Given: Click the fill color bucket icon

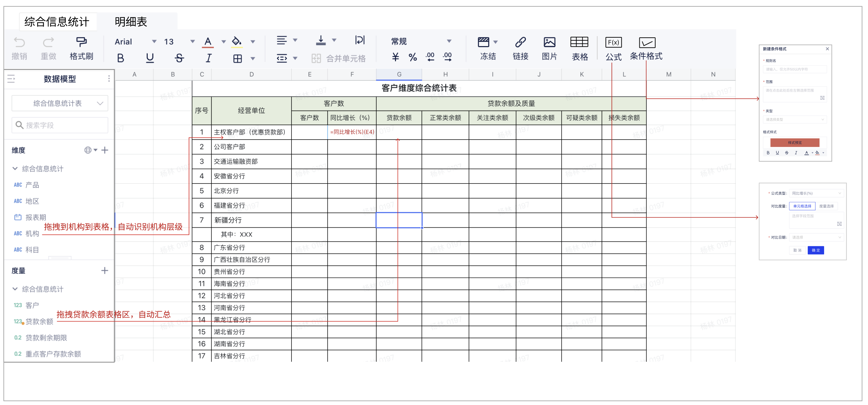Looking at the screenshot, I should pos(237,42).
